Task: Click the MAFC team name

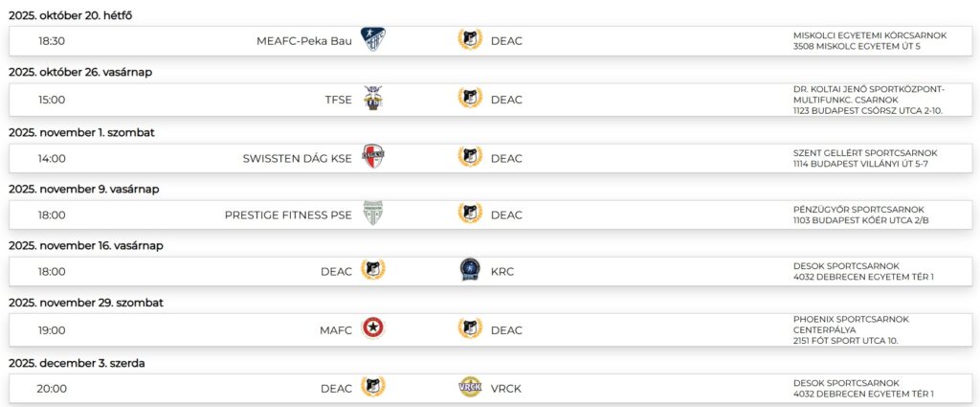Action: point(335,330)
